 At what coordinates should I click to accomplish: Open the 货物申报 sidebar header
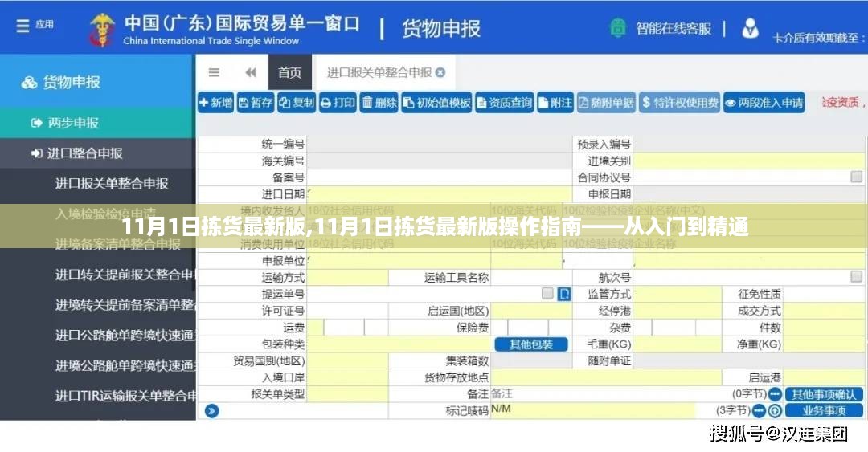click(97, 81)
